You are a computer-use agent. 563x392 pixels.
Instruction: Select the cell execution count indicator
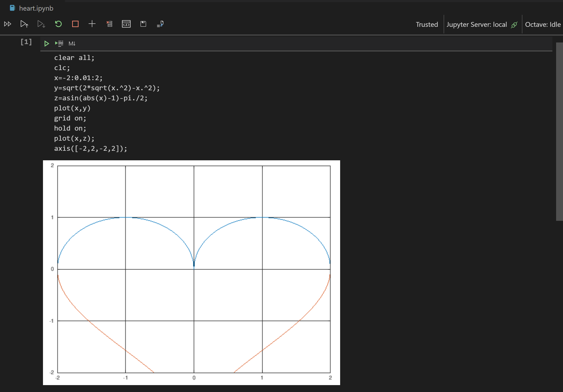tap(26, 42)
